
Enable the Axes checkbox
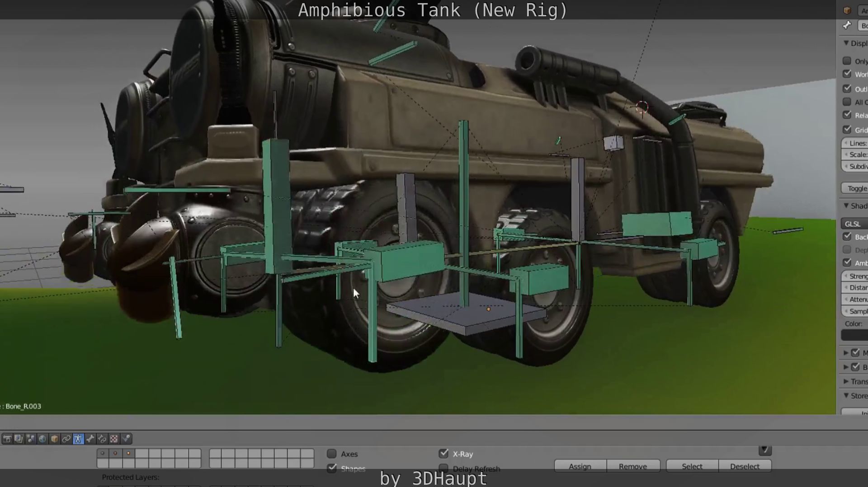point(332,454)
